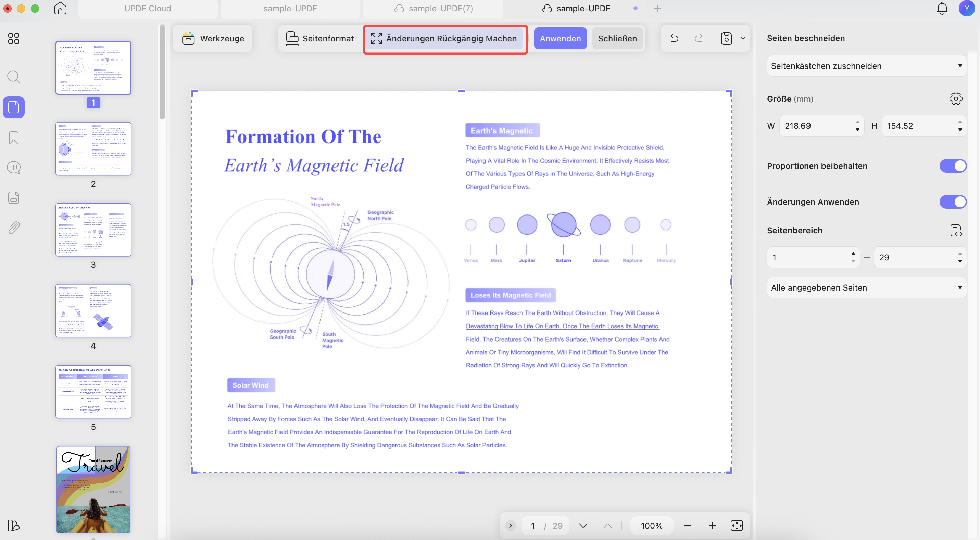
Task: Click the page range swap icon beside Seitenbereich
Action: [956, 230]
